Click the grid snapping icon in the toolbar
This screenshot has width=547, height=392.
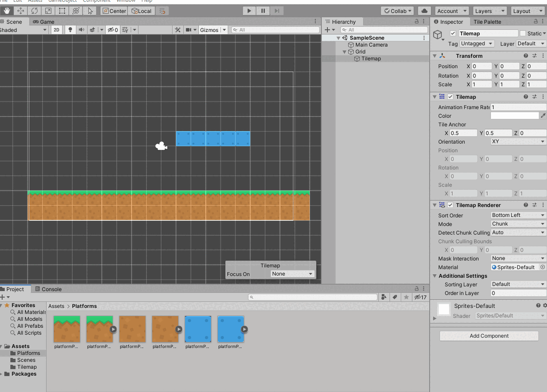[162, 11]
